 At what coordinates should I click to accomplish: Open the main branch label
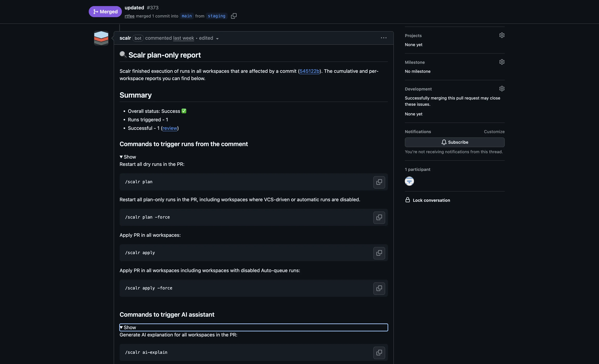[x=186, y=16]
